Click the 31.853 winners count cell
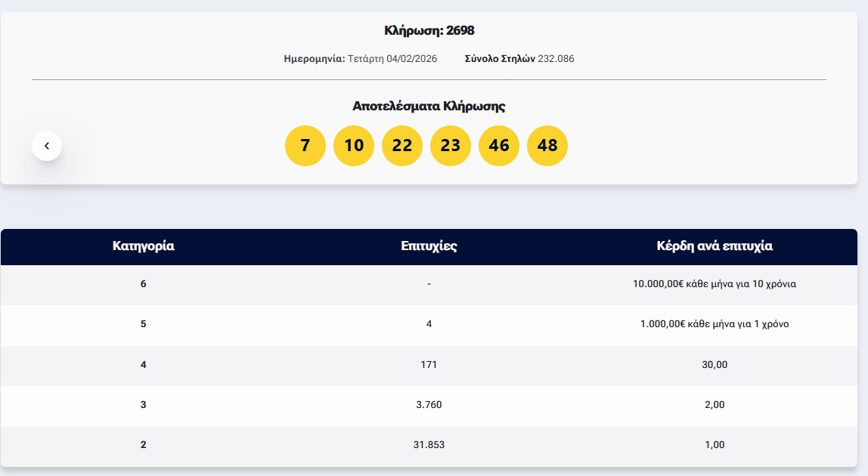The width and height of the screenshot is (868, 476). coord(429,445)
